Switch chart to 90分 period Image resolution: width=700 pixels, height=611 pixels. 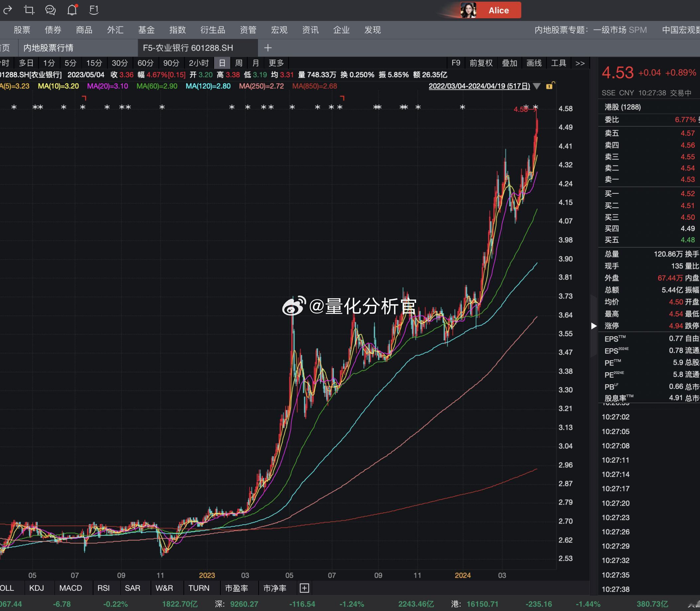pyautogui.click(x=171, y=63)
